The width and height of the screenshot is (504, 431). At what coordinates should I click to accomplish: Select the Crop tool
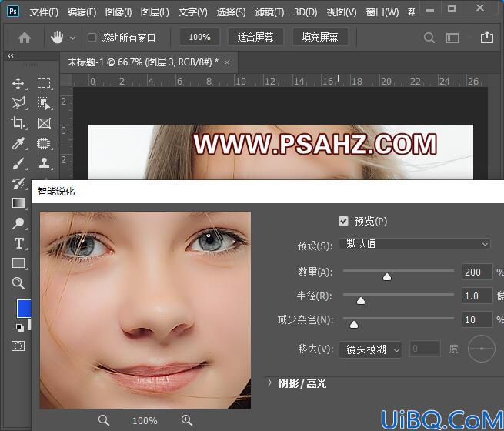pos(18,123)
